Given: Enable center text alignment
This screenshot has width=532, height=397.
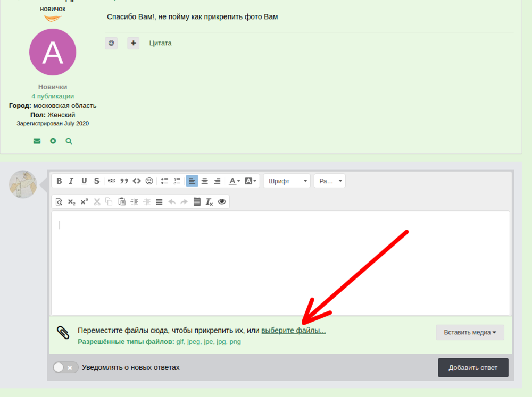Looking at the screenshot, I should point(204,181).
